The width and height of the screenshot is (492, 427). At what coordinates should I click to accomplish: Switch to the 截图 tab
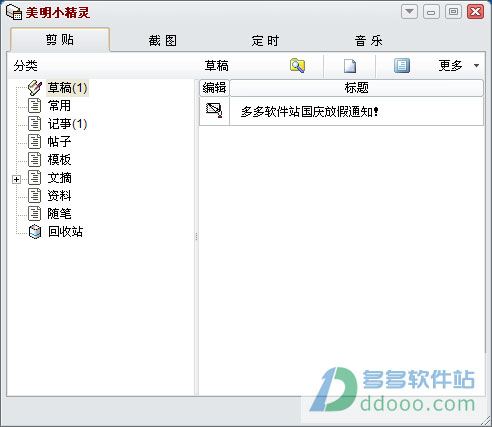(163, 41)
